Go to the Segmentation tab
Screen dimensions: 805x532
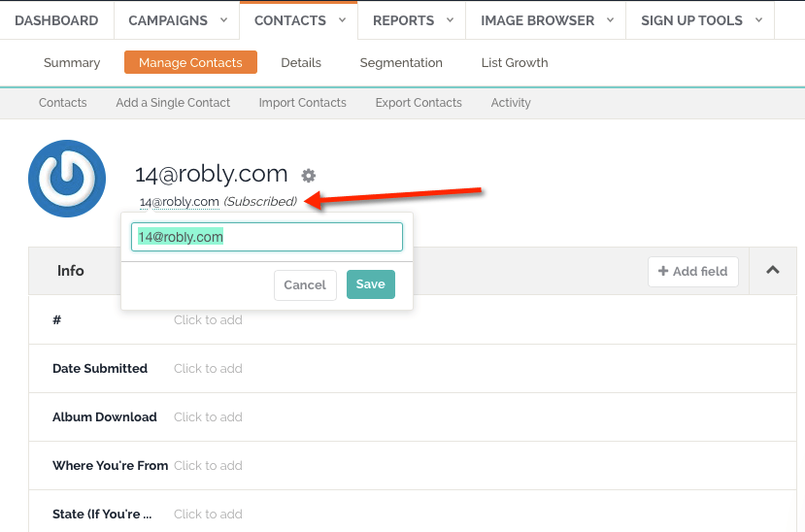(x=401, y=62)
